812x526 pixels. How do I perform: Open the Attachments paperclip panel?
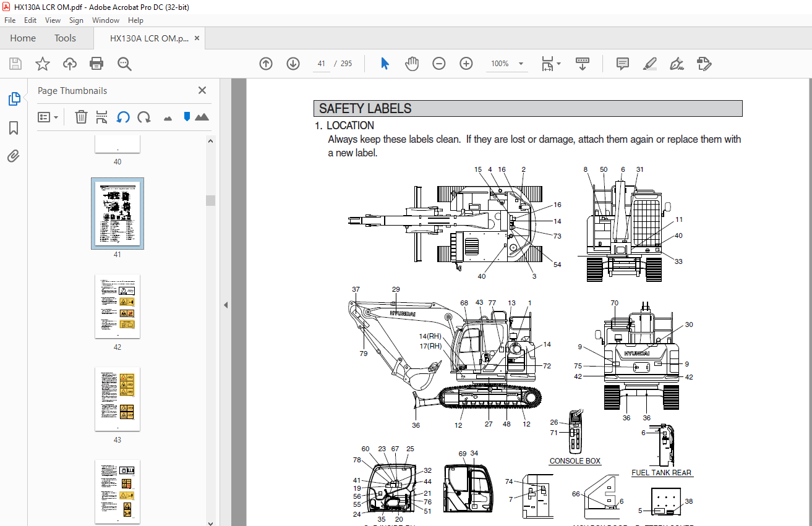tap(14, 156)
